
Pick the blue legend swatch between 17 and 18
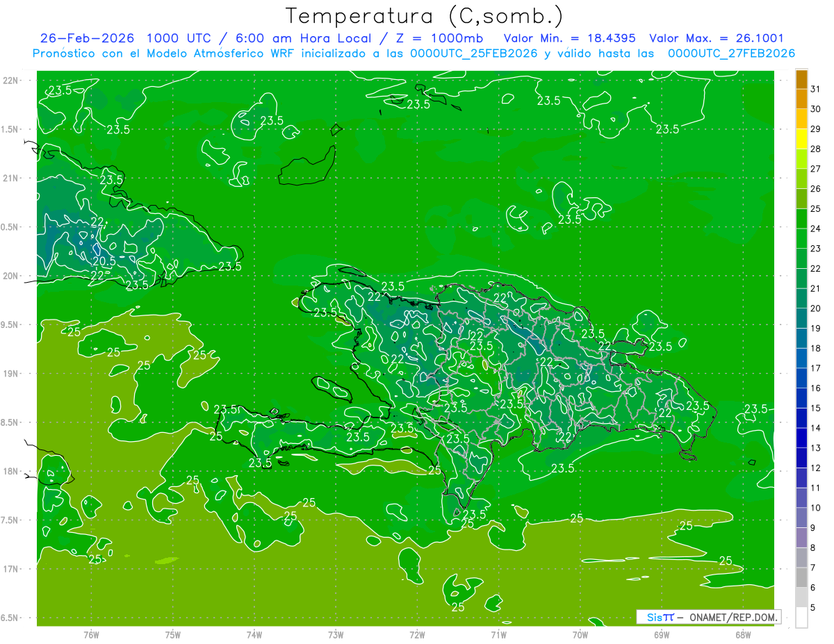tap(801, 358)
